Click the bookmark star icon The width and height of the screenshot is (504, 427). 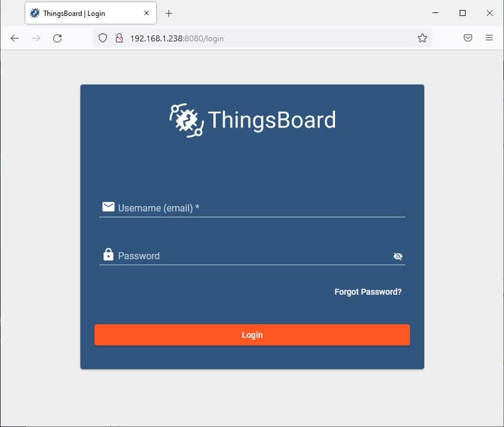click(422, 37)
